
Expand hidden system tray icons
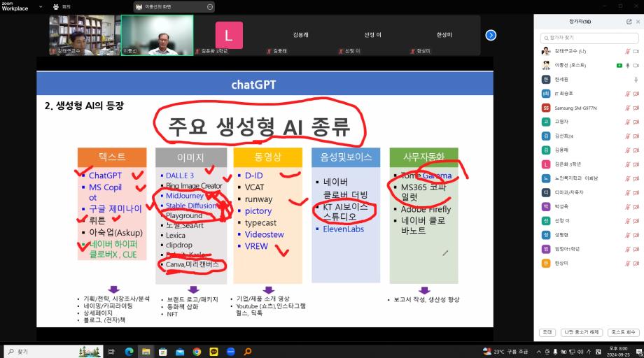pos(538,352)
